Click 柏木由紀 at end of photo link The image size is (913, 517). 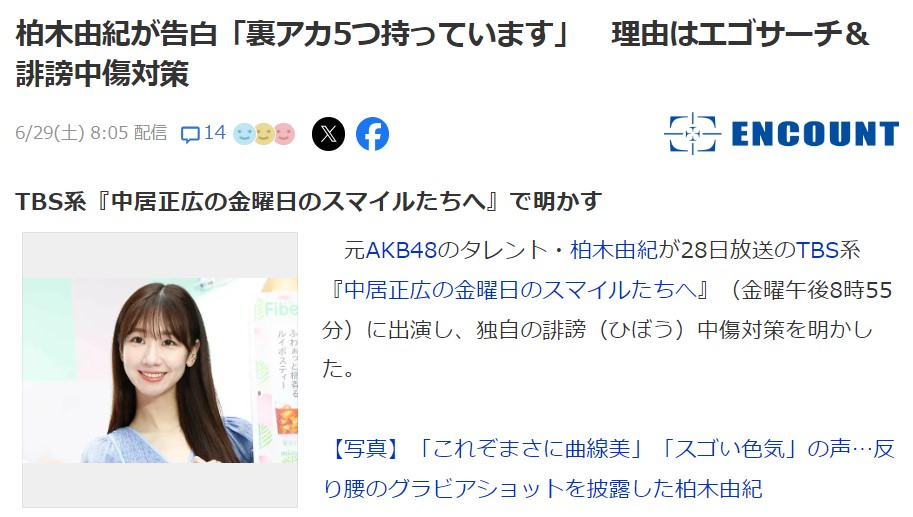pyautogui.click(x=719, y=488)
